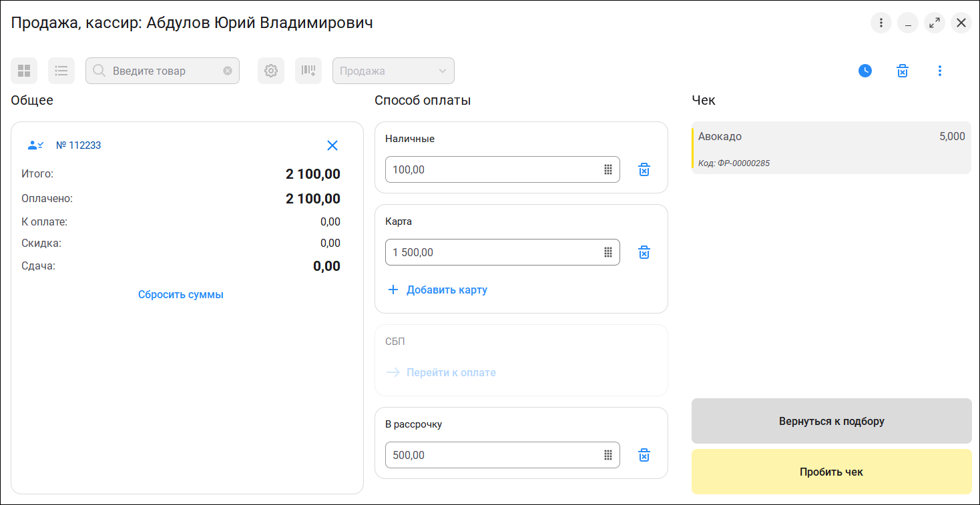Open the postponed receipts clock icon
Image resolution: width=980 pixels, height=505 pixels.
click(865, 71)
